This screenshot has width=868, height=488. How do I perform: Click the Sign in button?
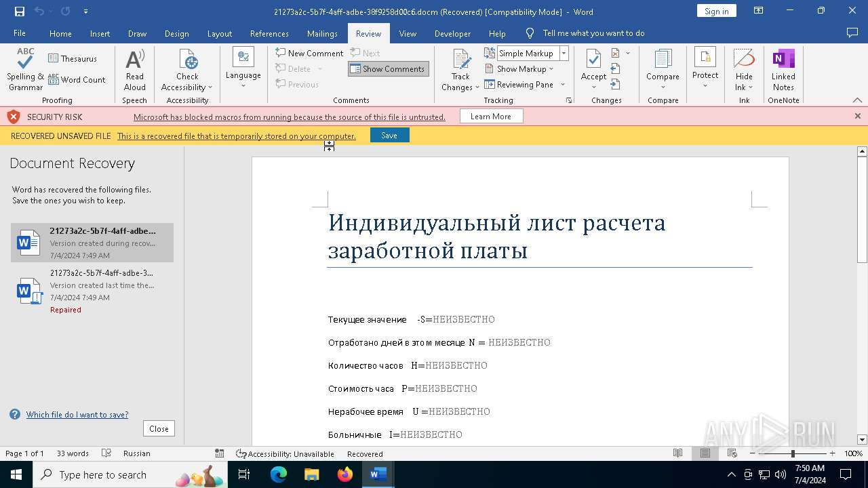(x=716, y=11)
